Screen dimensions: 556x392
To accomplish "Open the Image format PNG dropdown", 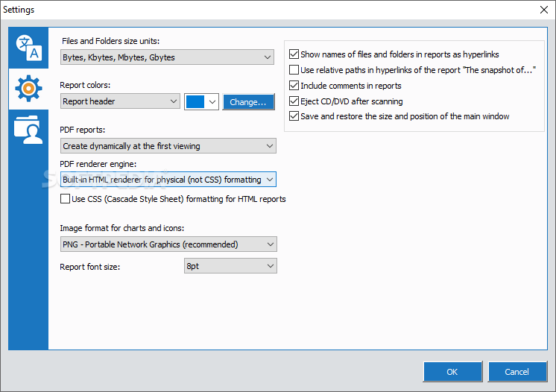I will coord(168,244).
